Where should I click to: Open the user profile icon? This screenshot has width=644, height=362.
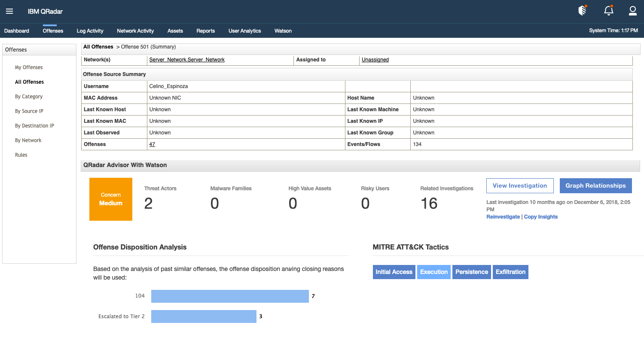point(633,11)
